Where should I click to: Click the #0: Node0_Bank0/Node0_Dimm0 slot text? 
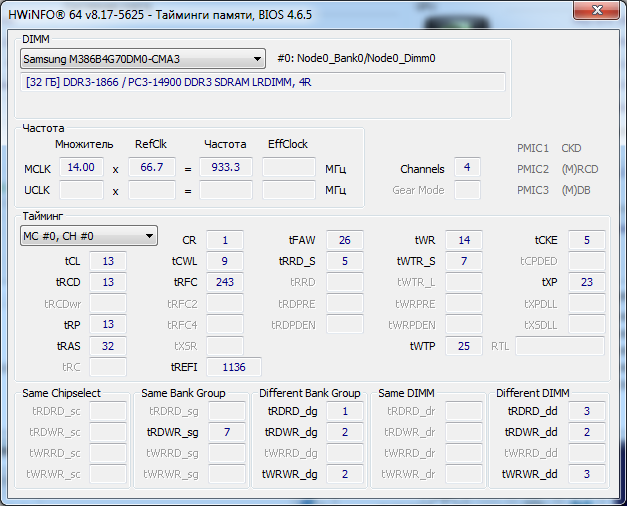[356, 58]
